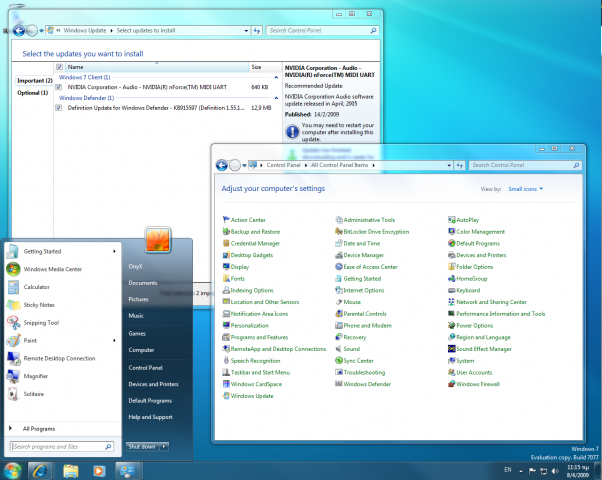Click the volume speaker tray icon
Screen dimensions: 602x480
tap(555, 471)
